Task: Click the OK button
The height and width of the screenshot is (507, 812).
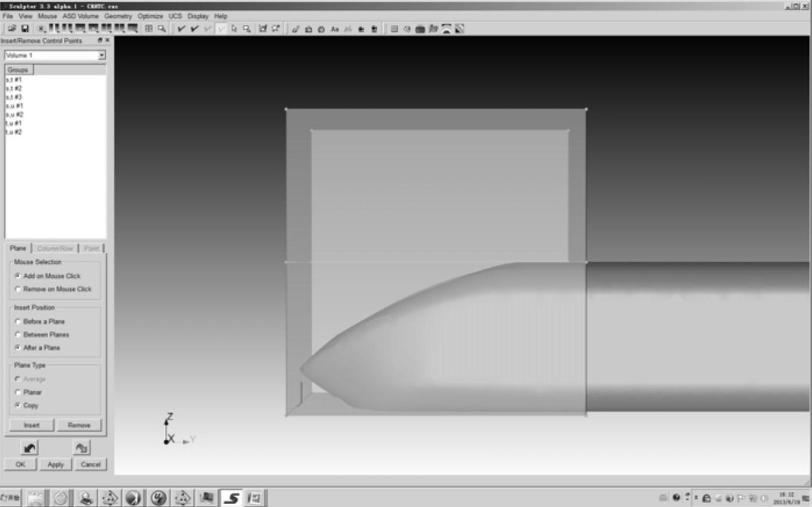Action: (20, 465)
